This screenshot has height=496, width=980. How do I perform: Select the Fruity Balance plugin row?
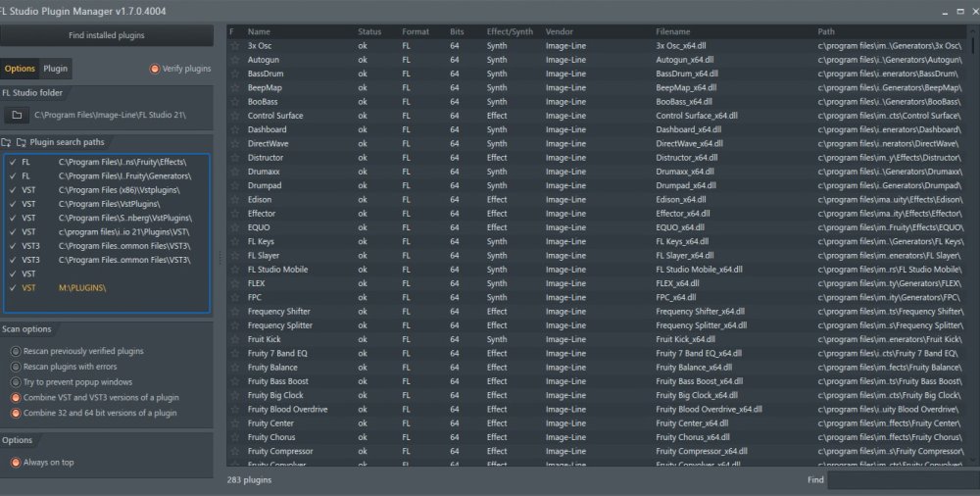598,368
